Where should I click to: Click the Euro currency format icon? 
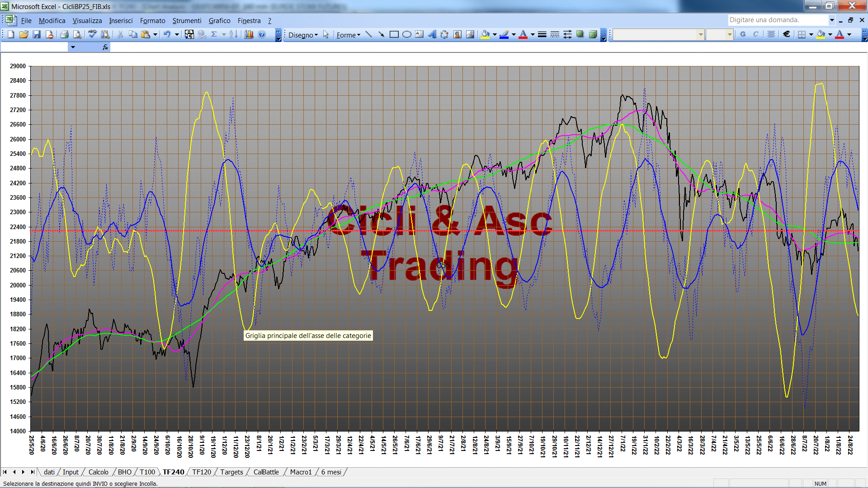(x=787, y=34)
